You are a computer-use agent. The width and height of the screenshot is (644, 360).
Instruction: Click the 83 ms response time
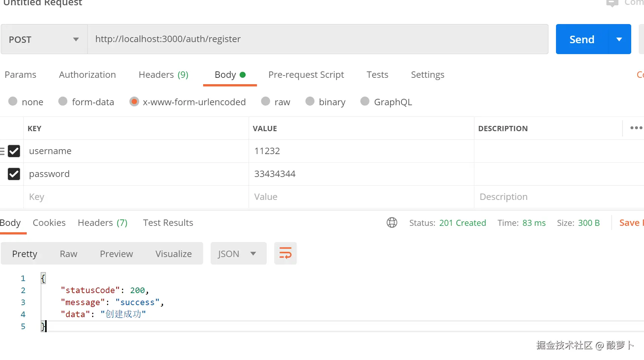(x=534, y=223)
